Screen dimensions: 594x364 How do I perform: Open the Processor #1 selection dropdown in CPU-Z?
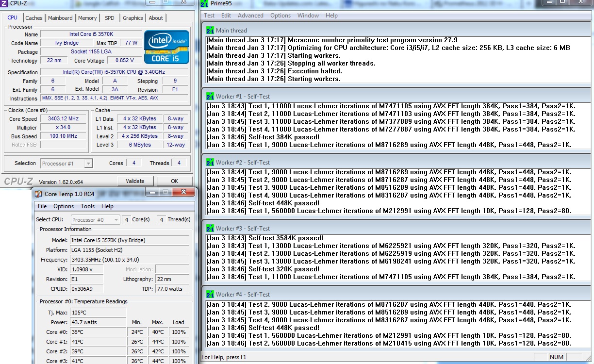click(66, 164)
